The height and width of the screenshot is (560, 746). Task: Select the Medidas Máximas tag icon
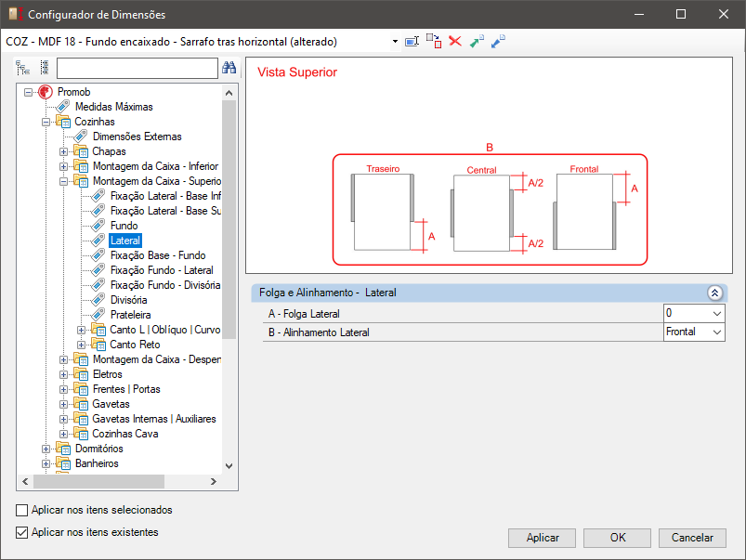(x=63, y=107)
